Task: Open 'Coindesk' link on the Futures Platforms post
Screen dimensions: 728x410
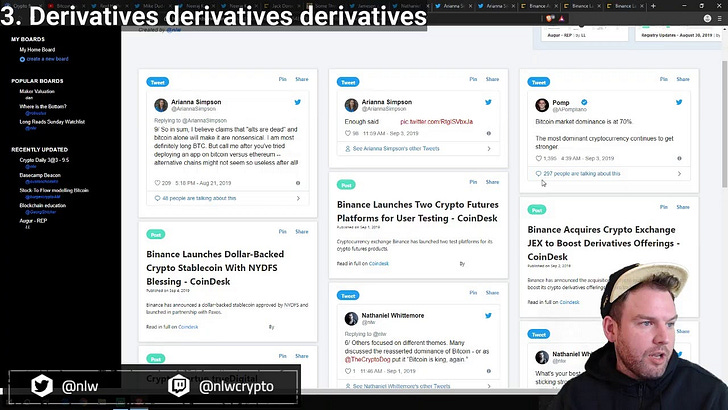Action: [379, 263]
